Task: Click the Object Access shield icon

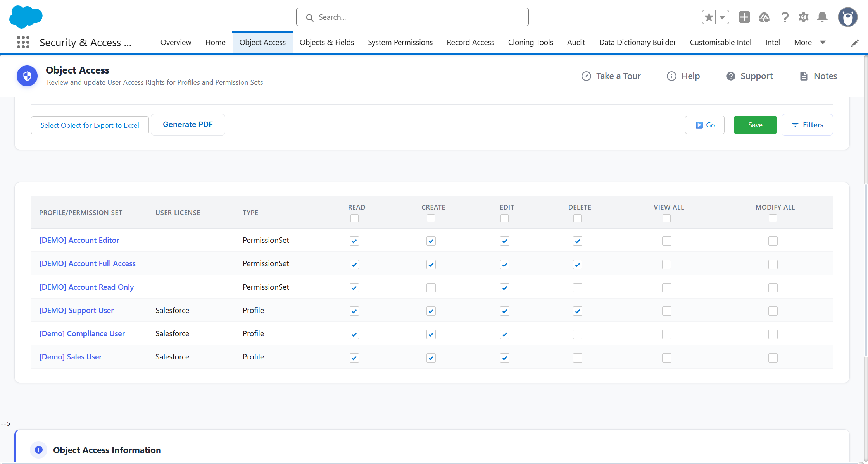Action: [x=27, y=76]
